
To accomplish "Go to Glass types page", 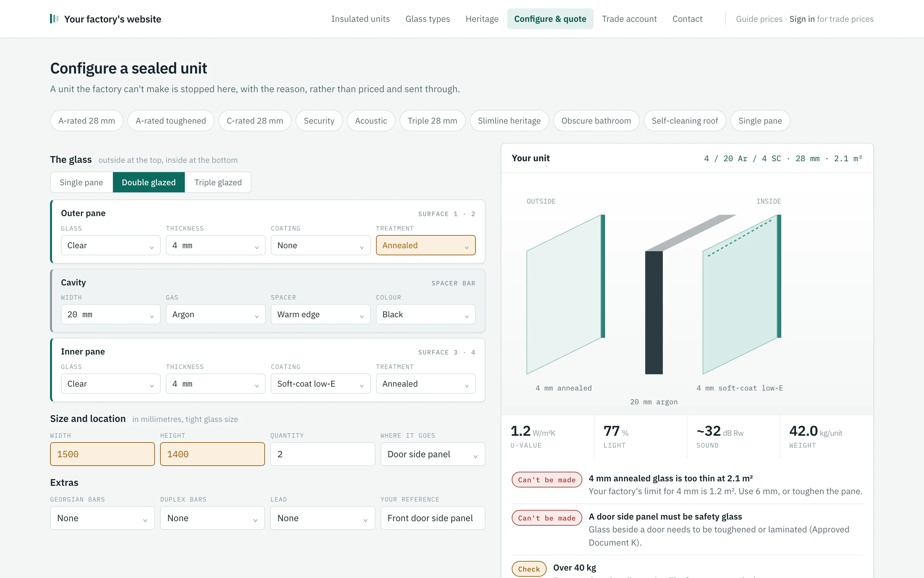I will click(x=427, y=19).
